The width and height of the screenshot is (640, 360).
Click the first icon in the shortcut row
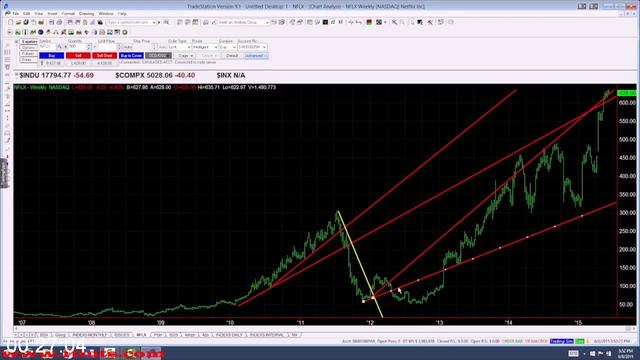tap(10, 32)
